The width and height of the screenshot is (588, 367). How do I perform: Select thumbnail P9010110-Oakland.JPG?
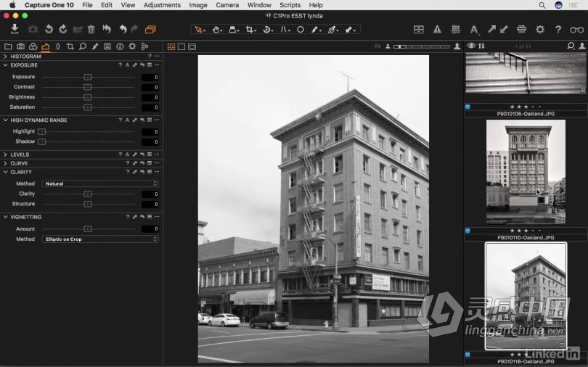(x=526, y=171)
